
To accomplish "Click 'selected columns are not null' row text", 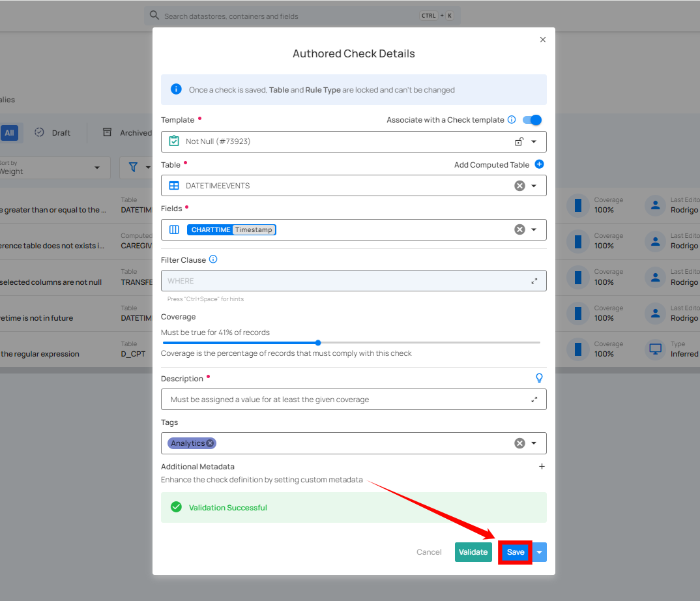I will tap(51, 282).
